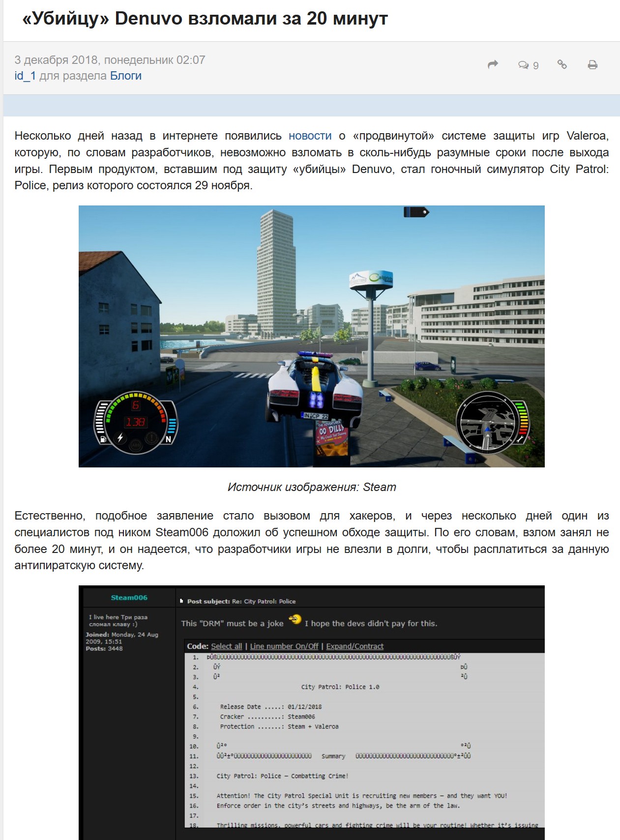The width and height of the screenshot is (620, 840).
Task: Click the yellow smiley emoticon in forum post
Action: tap(295, 619)
